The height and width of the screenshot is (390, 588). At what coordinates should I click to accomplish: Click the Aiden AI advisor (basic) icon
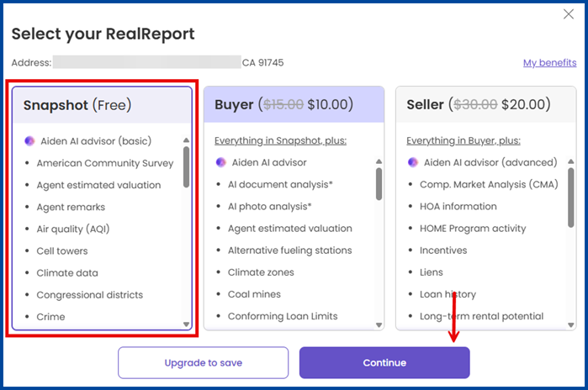coord(29,141)
